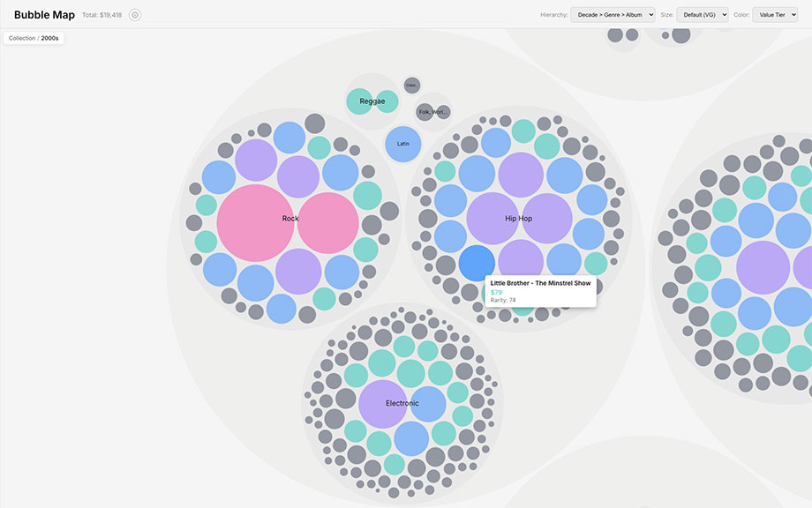812x508 pixels.
Task: Click the Electronic genre label
Action: point(402,404)
